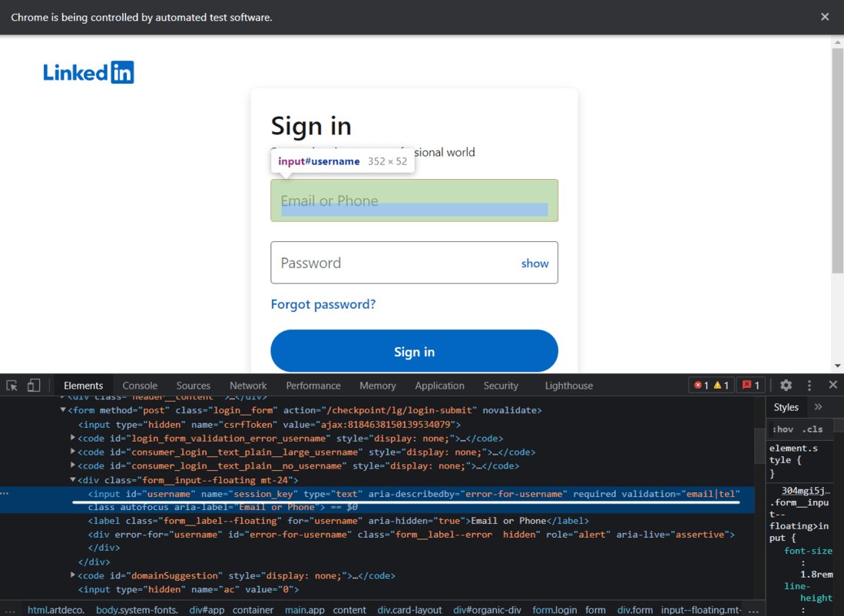The image size is (844, 616).
Task: Open the Performance tab
Action: 313,386
